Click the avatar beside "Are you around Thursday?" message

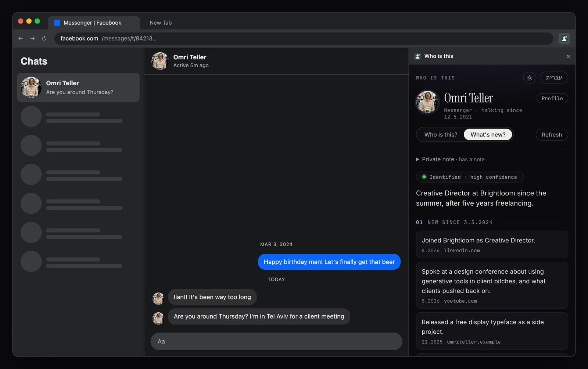(158, 318)
